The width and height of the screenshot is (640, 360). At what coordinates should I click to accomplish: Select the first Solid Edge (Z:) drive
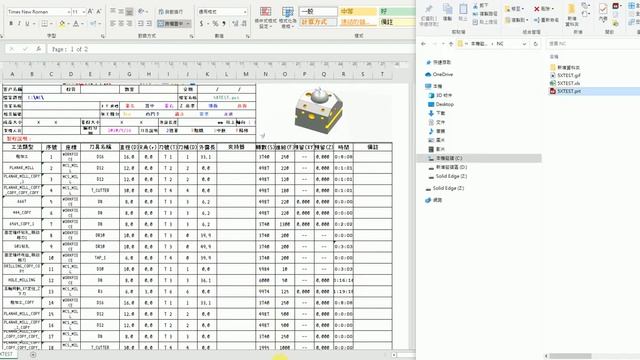(447, 176)
